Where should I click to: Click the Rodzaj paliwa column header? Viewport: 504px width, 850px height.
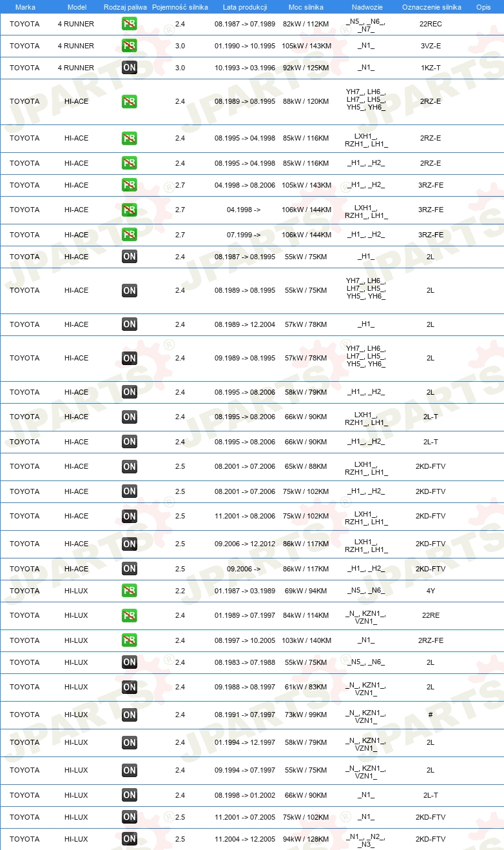click(x=126, y=6)
